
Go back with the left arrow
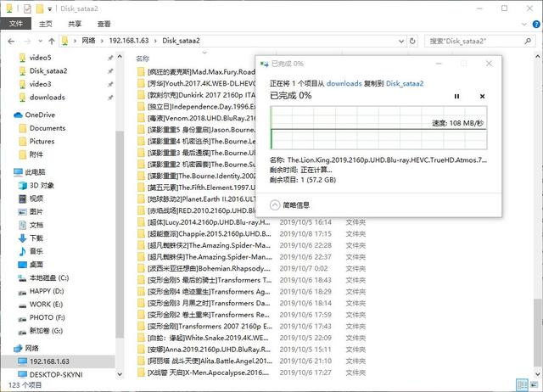[11, 42]
